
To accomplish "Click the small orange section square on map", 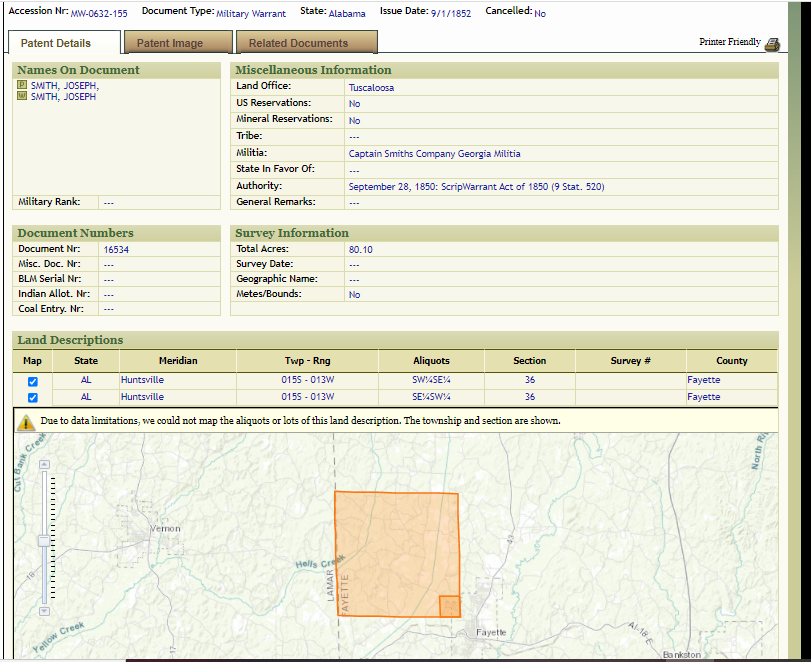I will [x=450, y=606].
